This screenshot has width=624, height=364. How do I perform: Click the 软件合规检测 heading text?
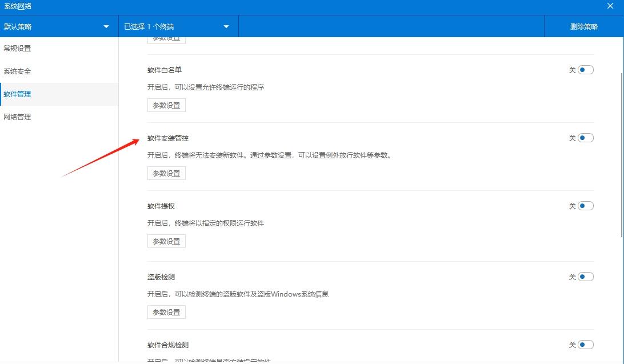pyautogui.click(x=168, y=345)
